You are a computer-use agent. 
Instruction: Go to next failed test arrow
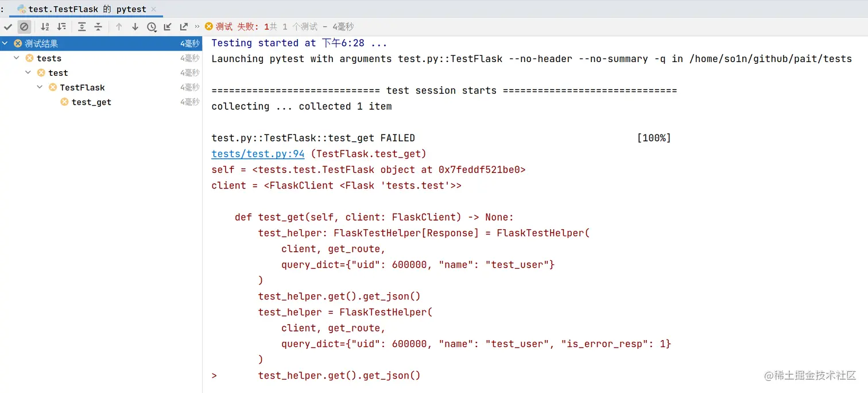pyautogui.click(x=135, y=26)
